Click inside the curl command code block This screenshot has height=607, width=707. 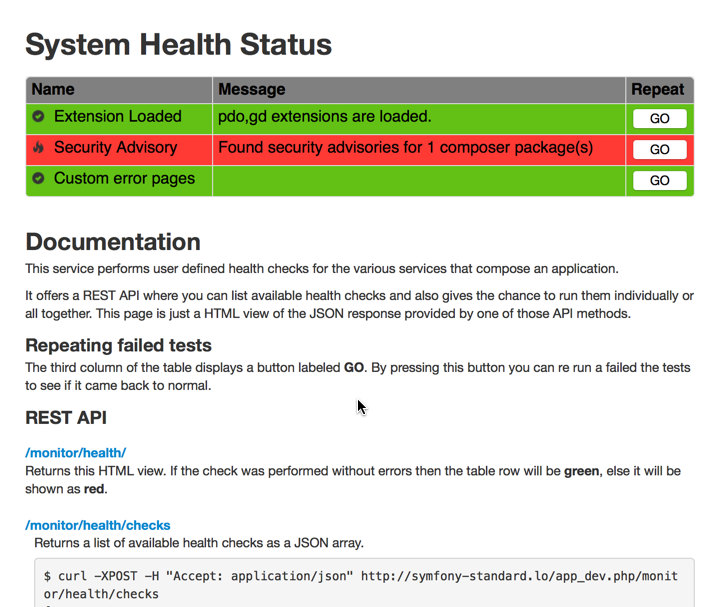360,583
